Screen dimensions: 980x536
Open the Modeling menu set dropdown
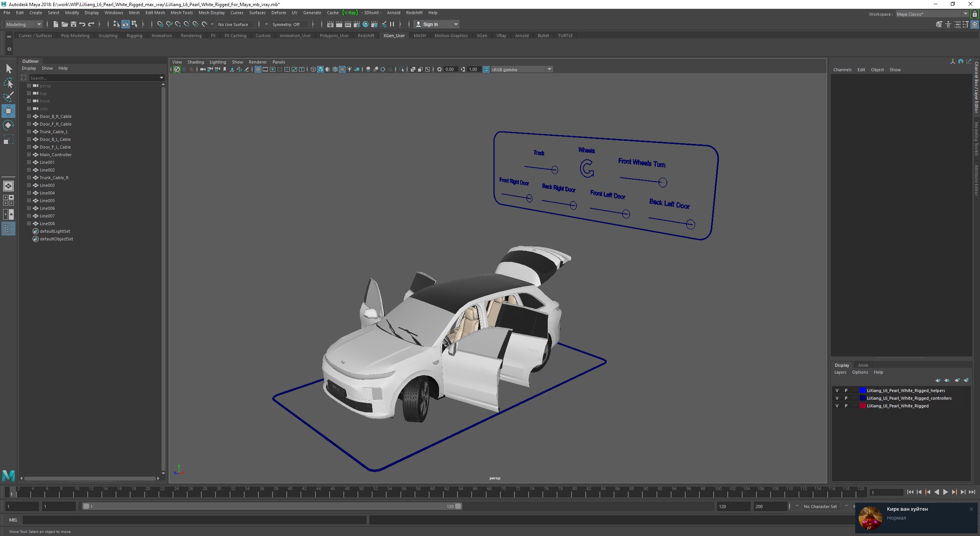tap(24, 24)
